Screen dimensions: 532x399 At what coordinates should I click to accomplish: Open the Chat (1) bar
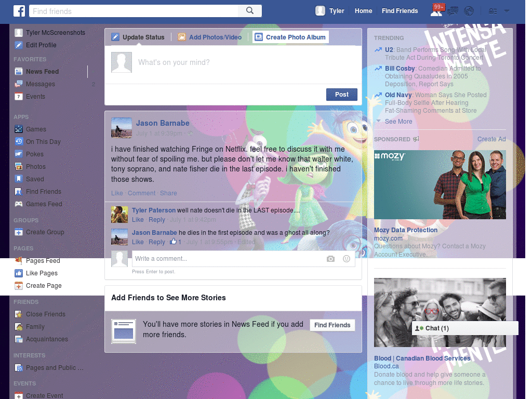coord(465,328)
